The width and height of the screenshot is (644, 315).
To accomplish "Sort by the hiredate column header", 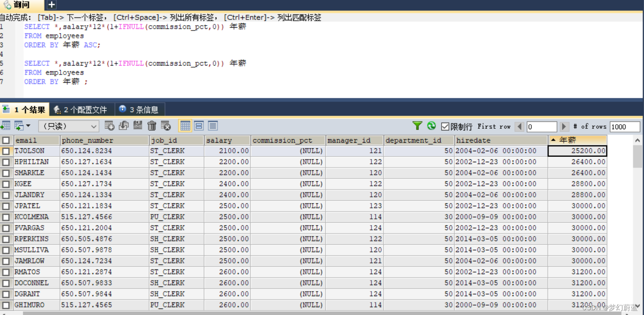I will coord(501,140).
